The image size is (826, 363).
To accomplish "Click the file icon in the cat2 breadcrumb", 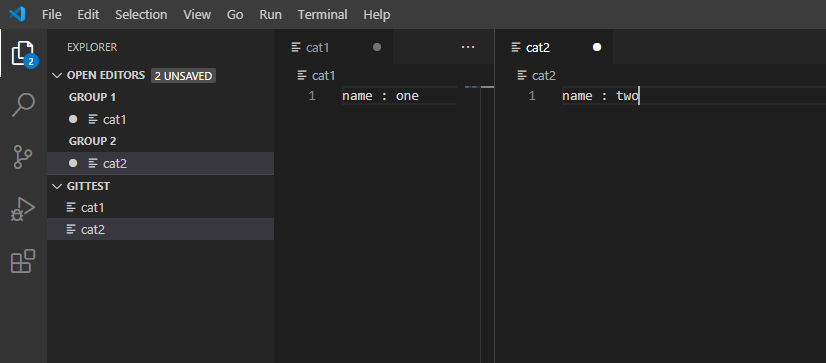I will [x=522, y=75].
